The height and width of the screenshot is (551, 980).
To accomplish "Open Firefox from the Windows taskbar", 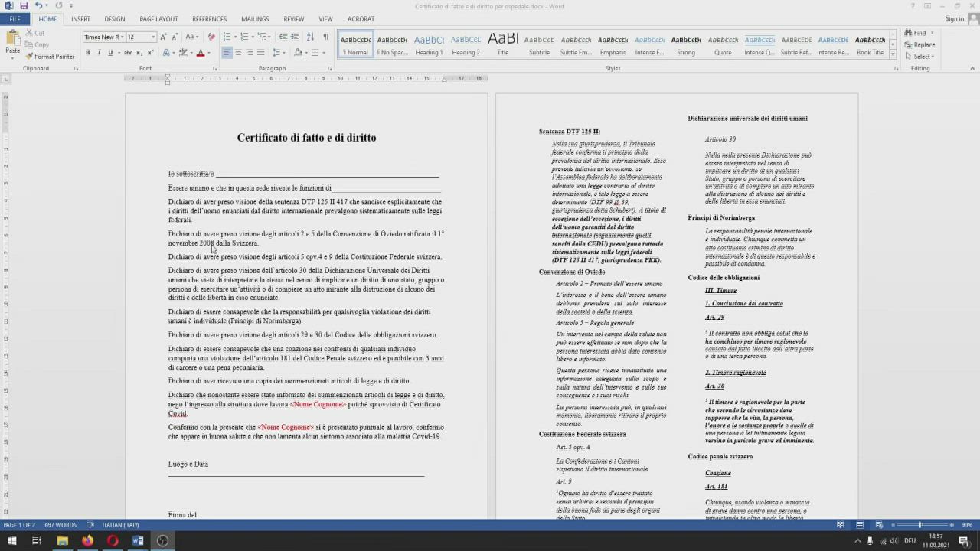I will [87, 541].
